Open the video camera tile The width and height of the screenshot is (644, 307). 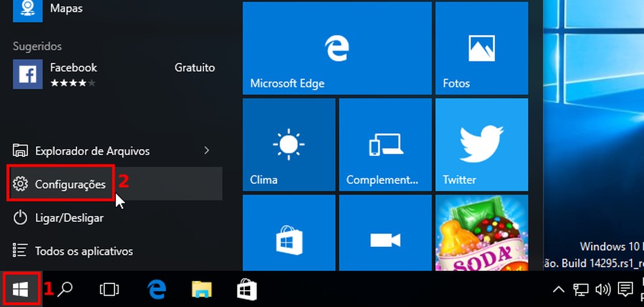(385, 232)
